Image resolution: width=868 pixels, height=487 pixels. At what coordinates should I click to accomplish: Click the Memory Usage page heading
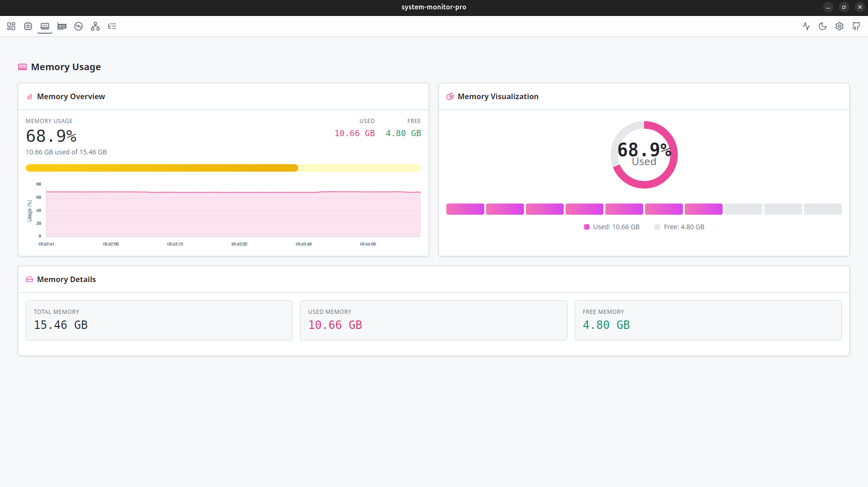[65, 67]
